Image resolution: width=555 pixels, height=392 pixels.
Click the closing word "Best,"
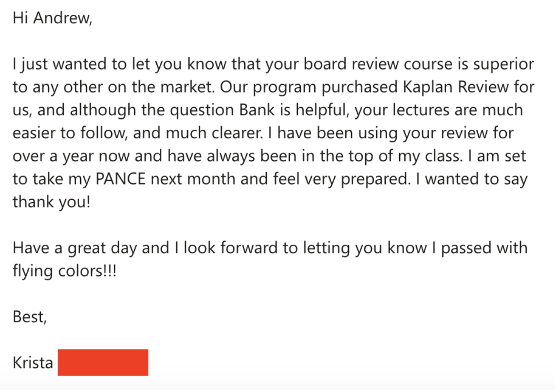pos(30,317)
